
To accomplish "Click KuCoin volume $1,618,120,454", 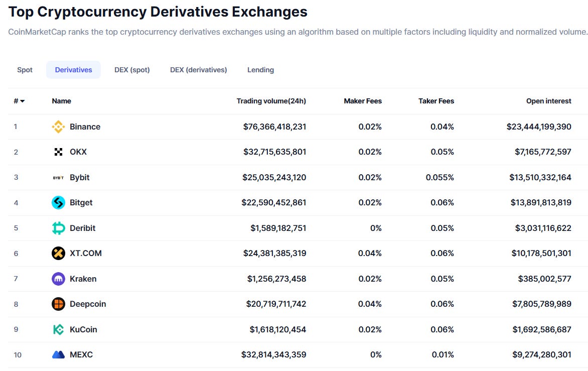I will click(278, 329).
